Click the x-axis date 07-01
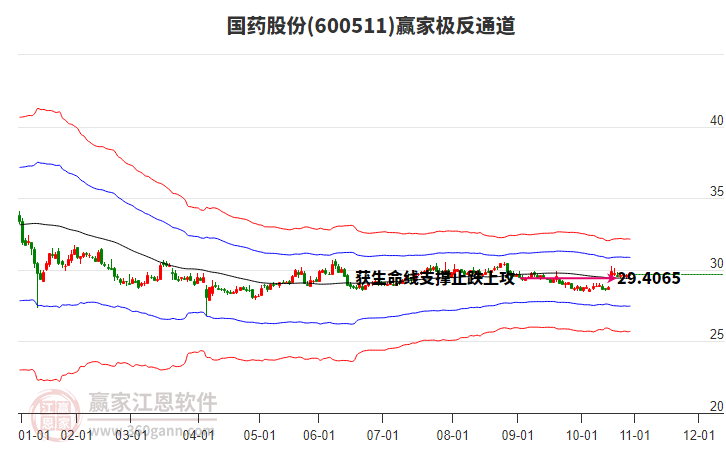Image resolution: width=726 pixels, height=450 pixels. coord(383,436)
